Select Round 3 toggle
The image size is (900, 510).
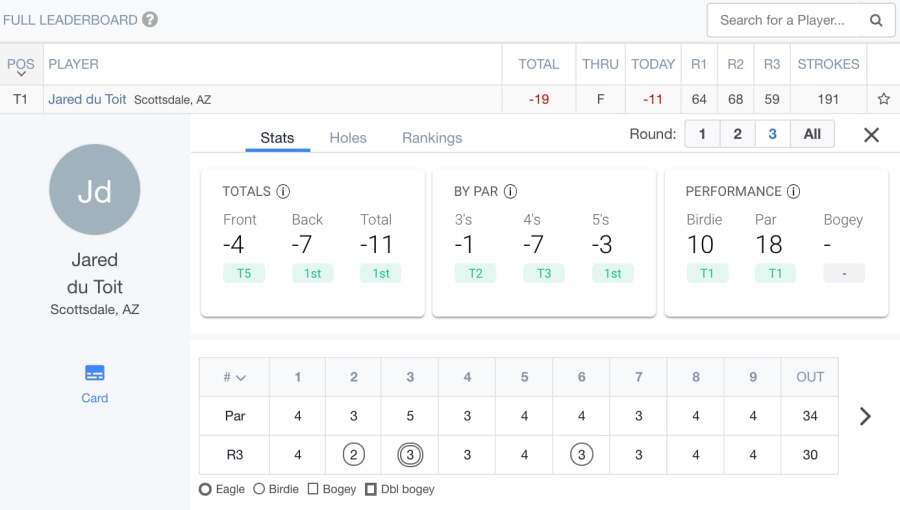pyautogui.click(x=772, y=134)
